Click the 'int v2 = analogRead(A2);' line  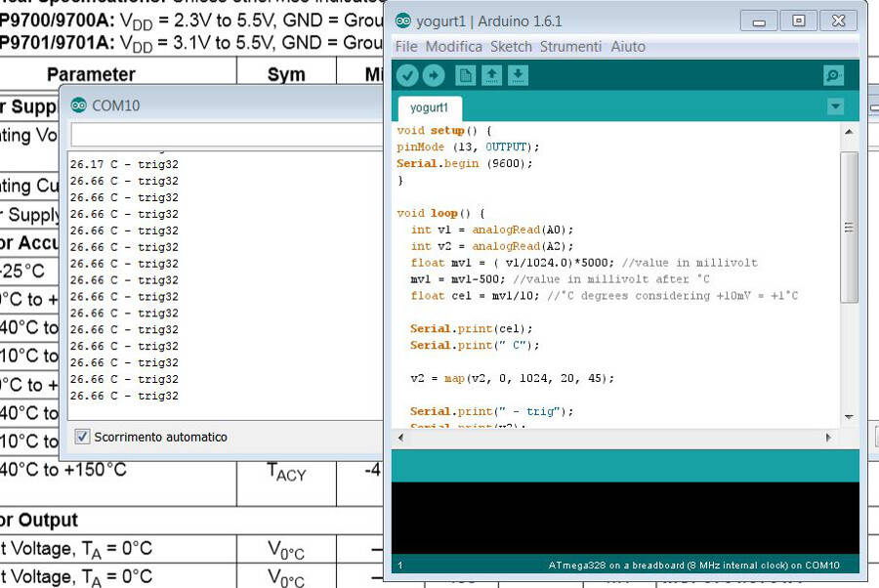coord(492,246)
